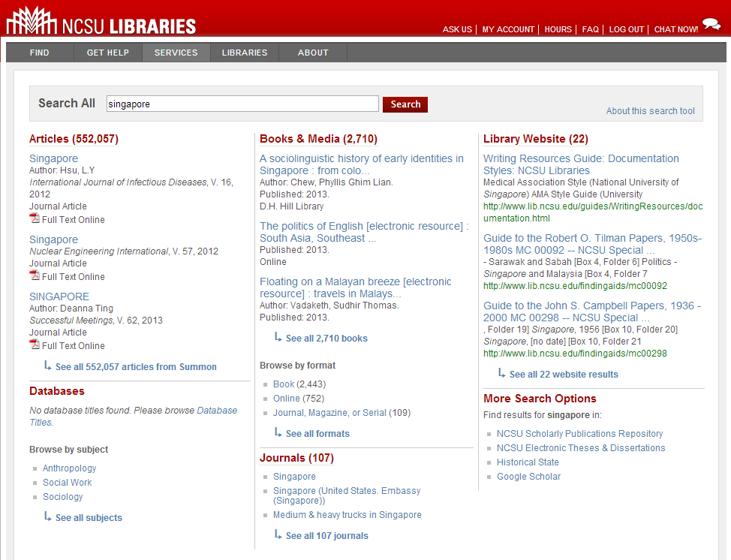Open The politics of English electronic resource
731x560 pixels.
point(364,232)
